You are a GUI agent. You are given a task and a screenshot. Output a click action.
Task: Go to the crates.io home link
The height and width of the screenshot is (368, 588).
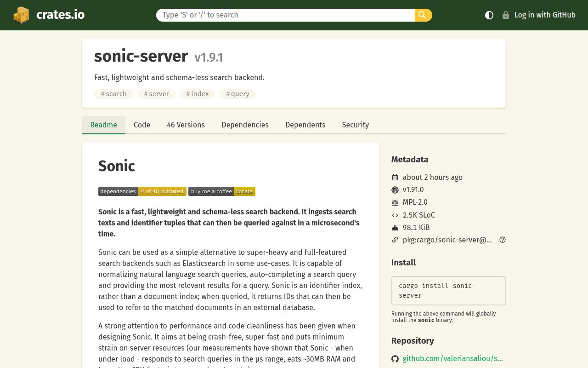[49, 15]
